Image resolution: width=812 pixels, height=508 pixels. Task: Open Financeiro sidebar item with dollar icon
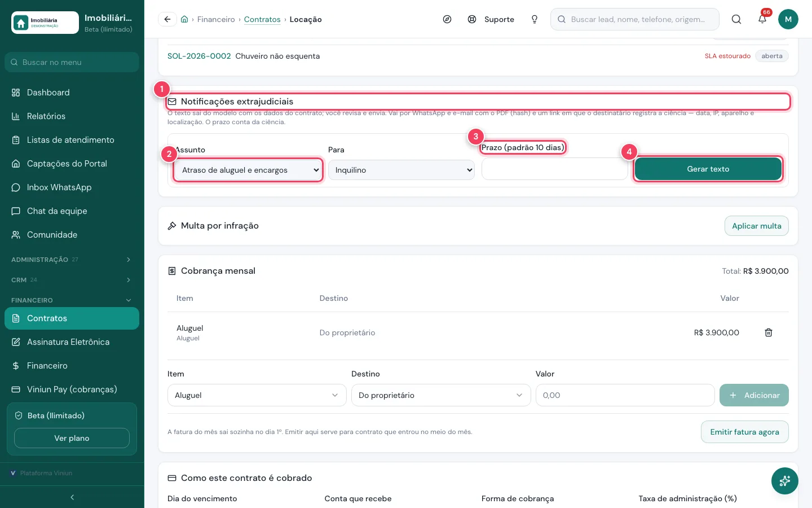[72, 366]
